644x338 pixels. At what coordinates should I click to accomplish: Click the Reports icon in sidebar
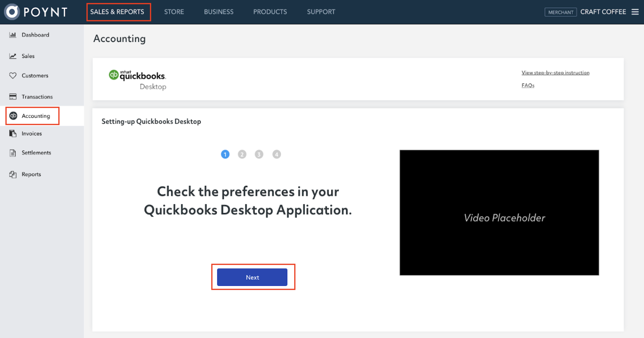13,174
